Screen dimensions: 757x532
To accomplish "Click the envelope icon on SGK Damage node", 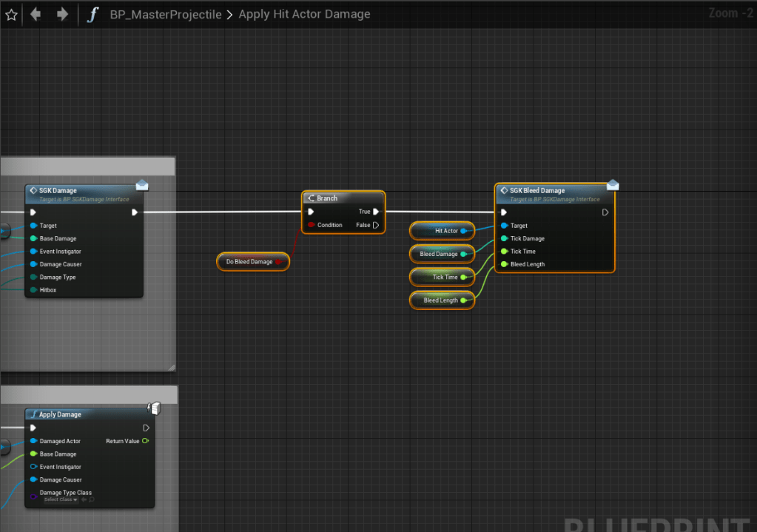I will pos(142,185).
